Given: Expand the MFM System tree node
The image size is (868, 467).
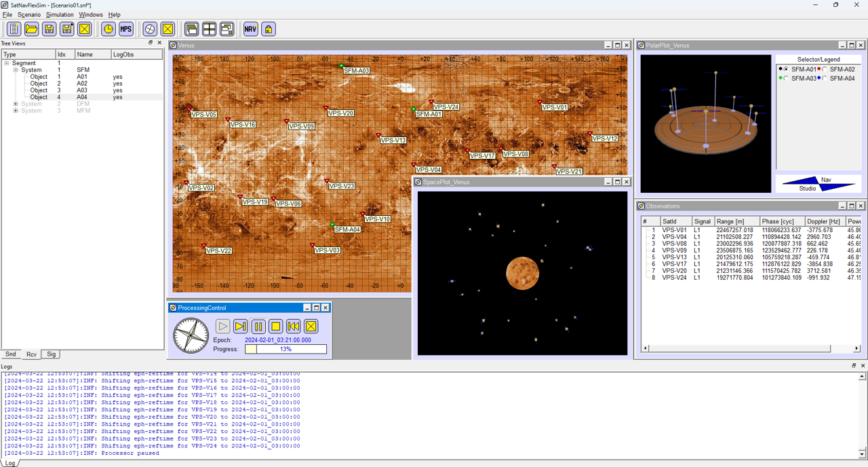Looking at the screenshot, I should (16, 111).
